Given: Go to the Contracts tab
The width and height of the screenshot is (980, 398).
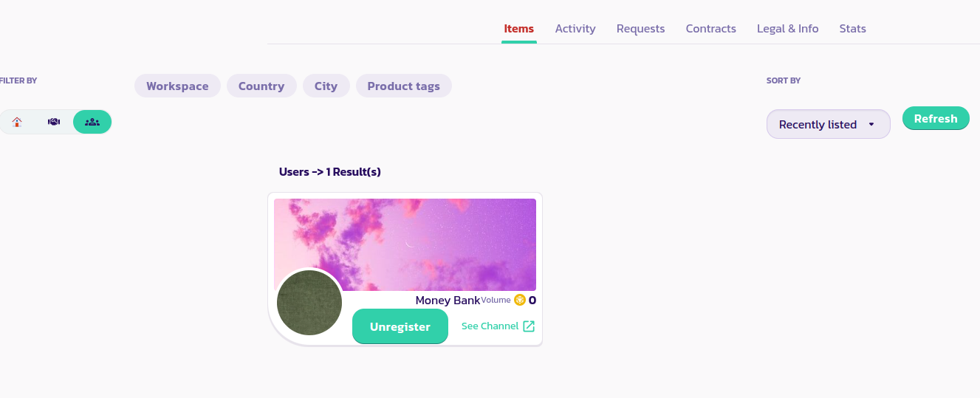Looking at the screenshot, I should (x=710, y=29).
